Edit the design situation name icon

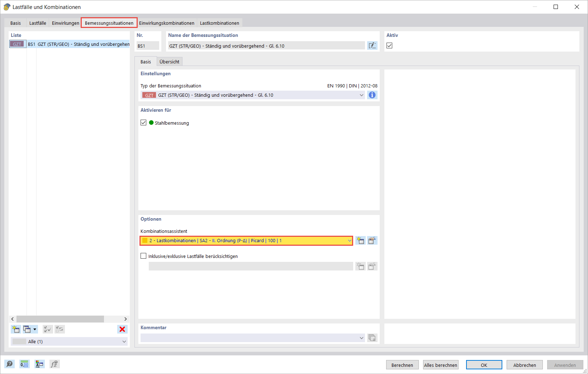click(x=372, y=45)
